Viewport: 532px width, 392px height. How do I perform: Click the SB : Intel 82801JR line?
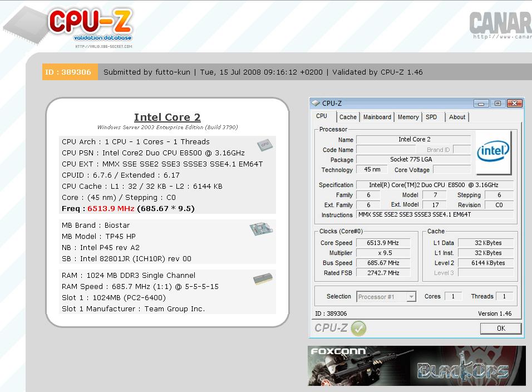point(126,258)
